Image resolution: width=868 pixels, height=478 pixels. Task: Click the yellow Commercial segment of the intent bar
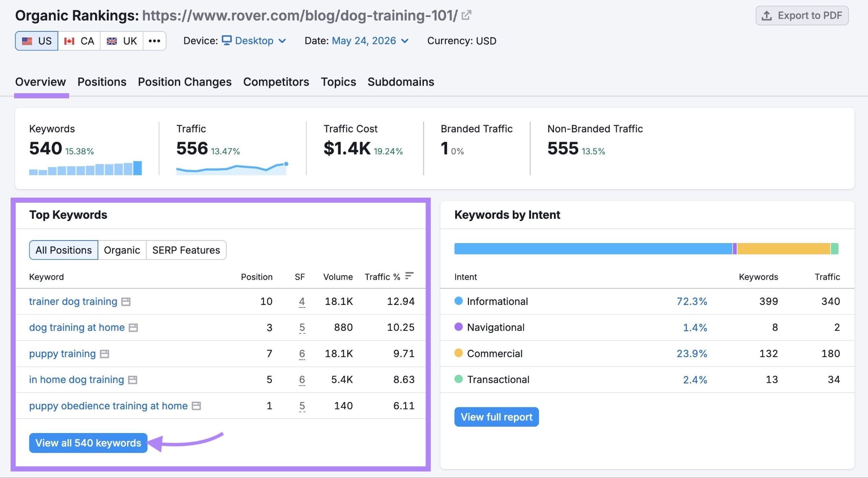click(783, 249)
